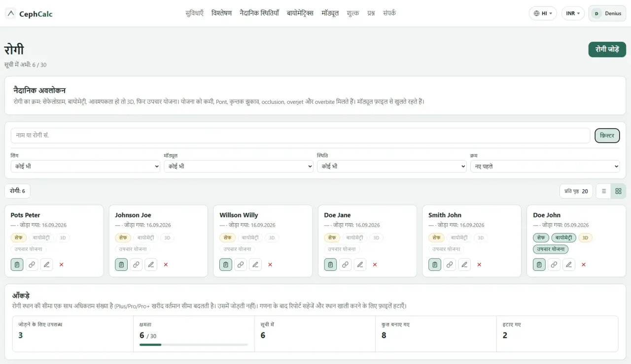Click the फ़िल्टर button
This screenshot has width=631, height=364.
point(607,135)
